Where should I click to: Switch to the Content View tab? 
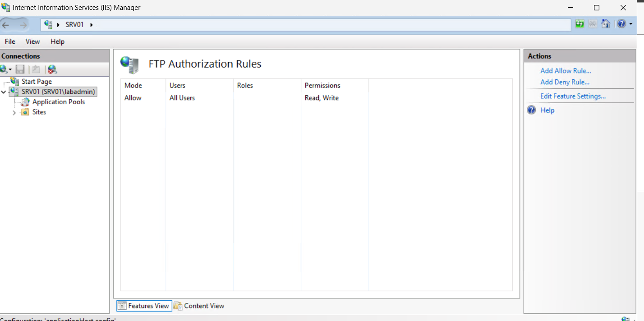[199, 306]
